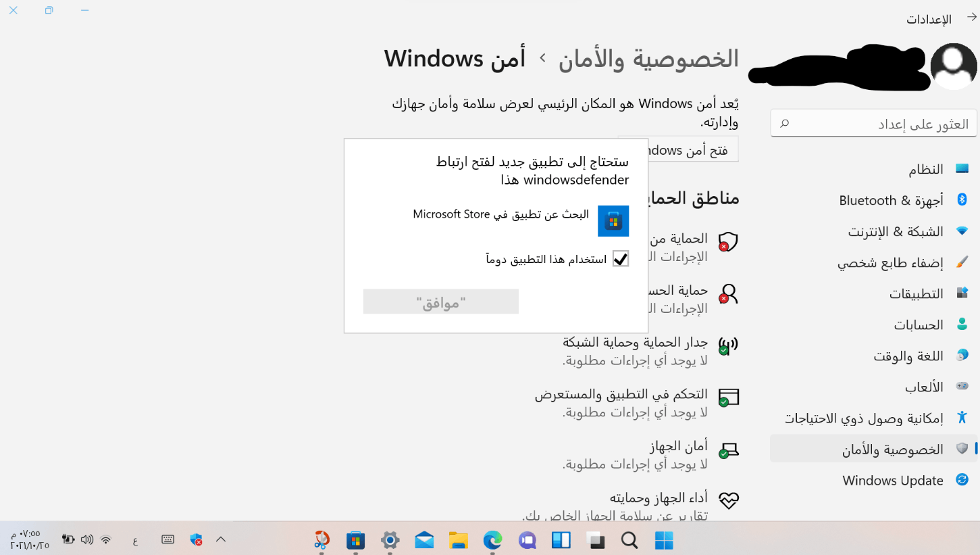This screenshot has height=555, width=980.
Task: Open the Settings gear icon in taskbar
Action: coord(390,539)
